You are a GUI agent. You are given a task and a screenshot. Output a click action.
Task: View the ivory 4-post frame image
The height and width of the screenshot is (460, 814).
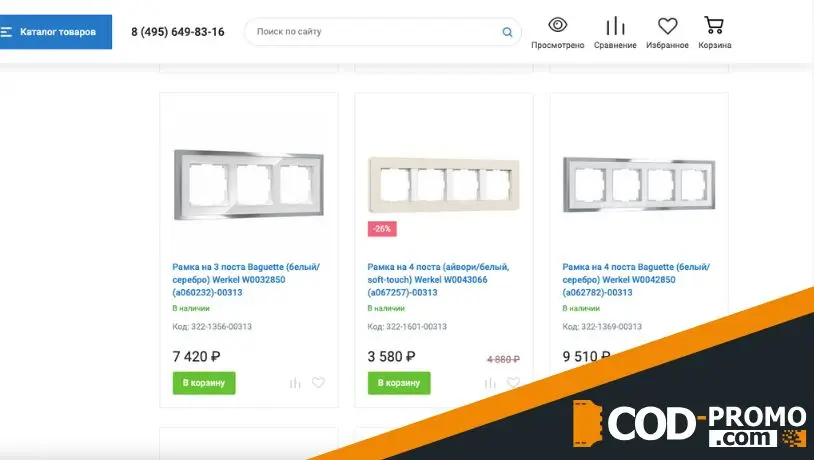[444, 185]
